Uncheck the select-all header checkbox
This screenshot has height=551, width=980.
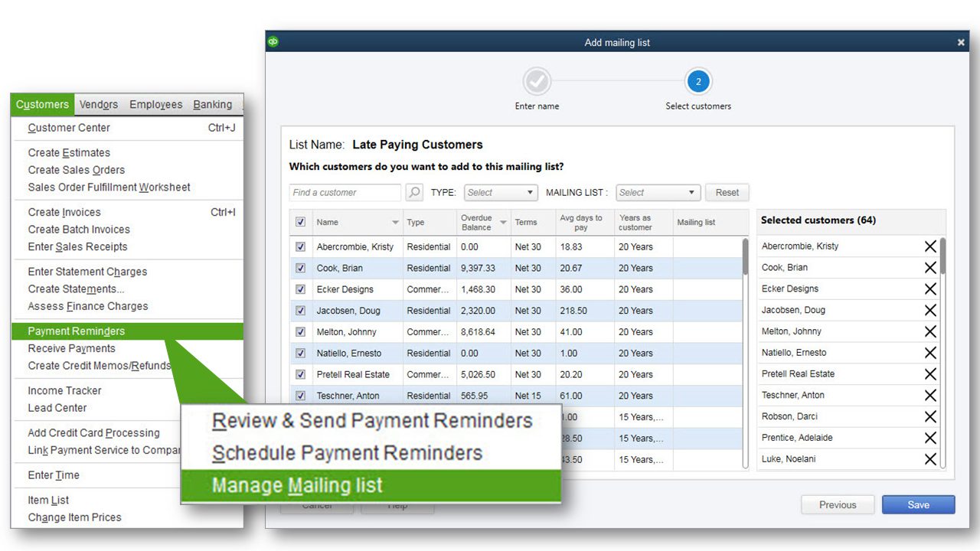pyautogui.click(x=300, y=222)
